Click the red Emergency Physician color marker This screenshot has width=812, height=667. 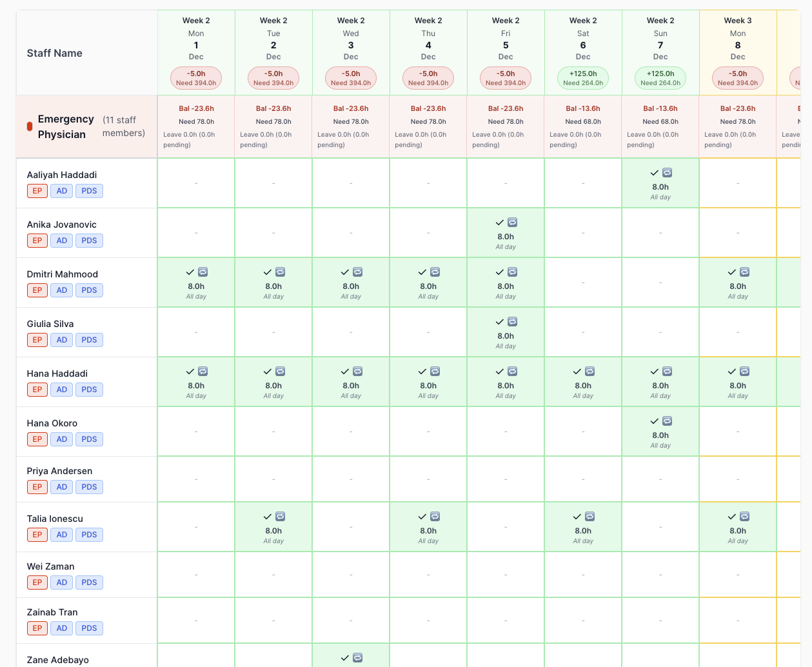point(30,126)
